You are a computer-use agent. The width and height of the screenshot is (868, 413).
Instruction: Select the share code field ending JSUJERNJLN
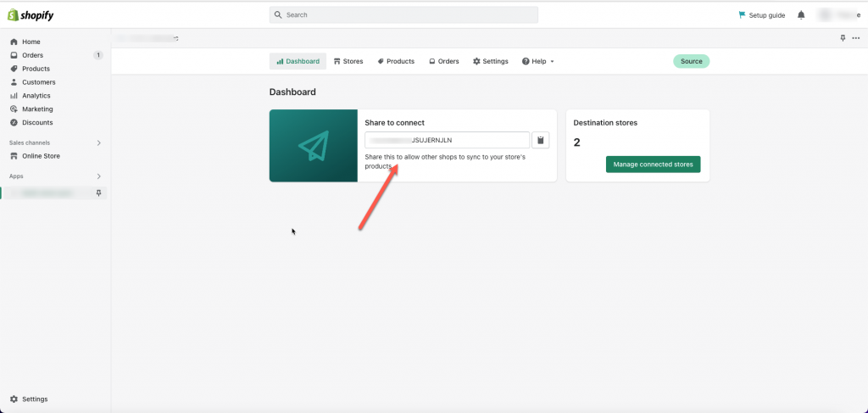448,140
